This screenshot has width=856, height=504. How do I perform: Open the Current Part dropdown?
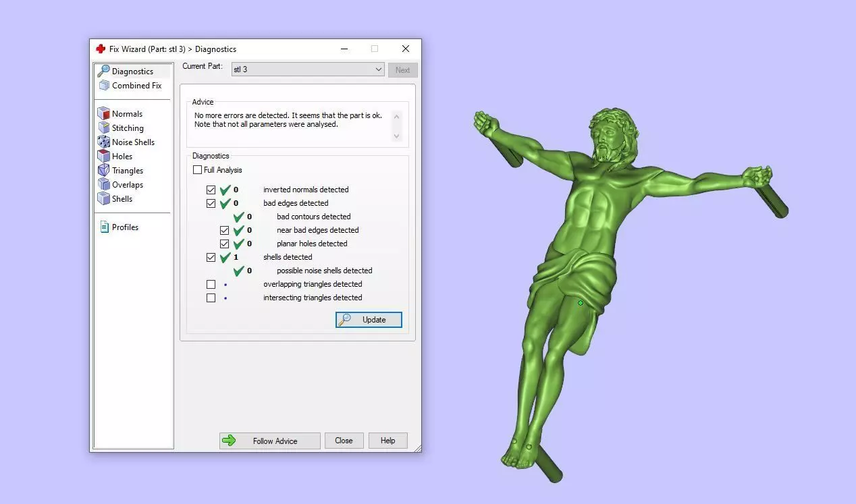pos(308,69)
